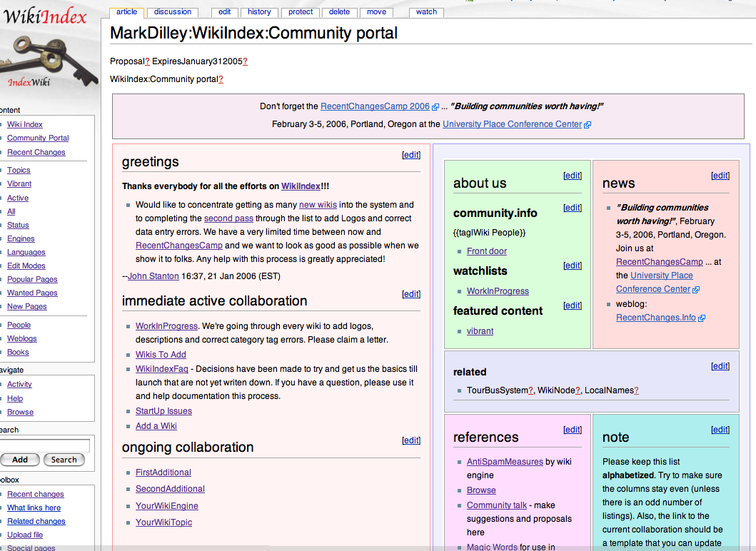Click the WikiIndex keys logo
Image resolution: width=756 pixels, height=551 pixels.
point(46,50)
